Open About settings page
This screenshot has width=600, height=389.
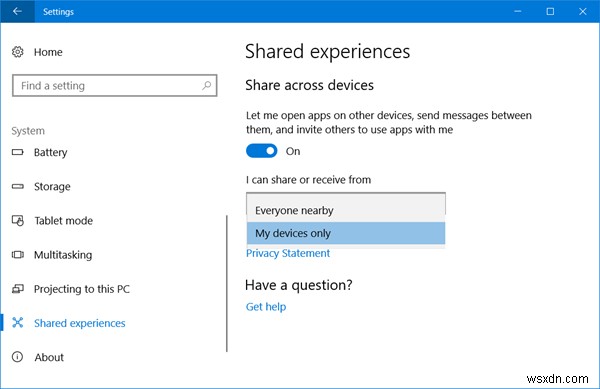coord(49,357)
